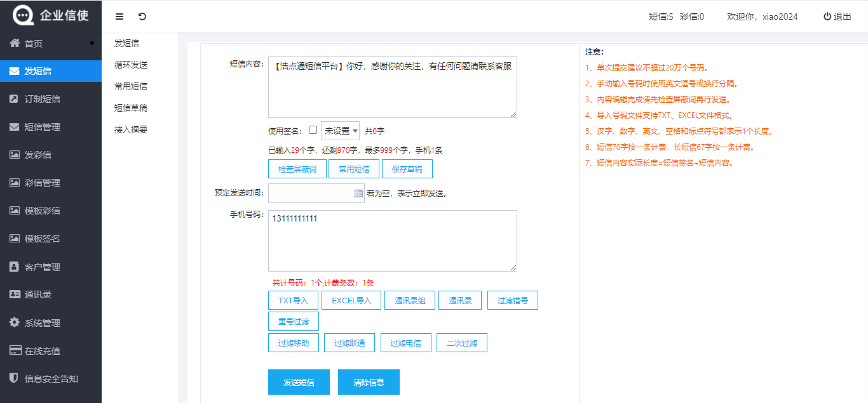The image size is (868, 403).
Task: Click the refresh icon in top bar
Action: (142, 17)
